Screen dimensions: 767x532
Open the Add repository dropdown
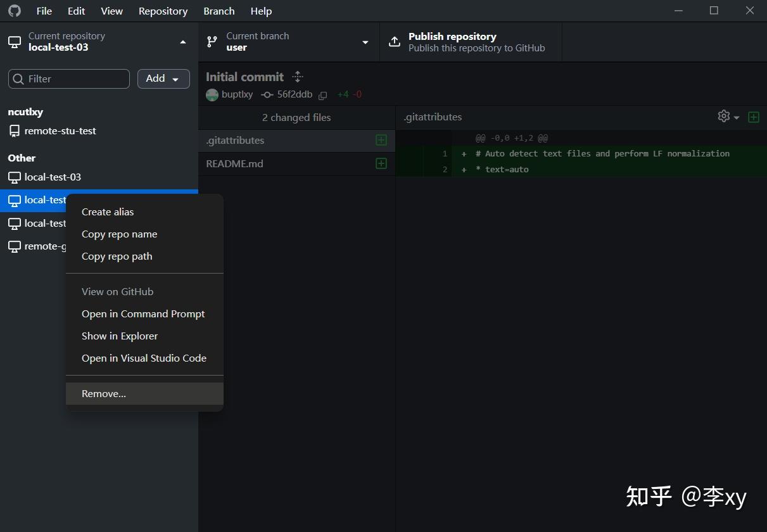coord(163,79)
